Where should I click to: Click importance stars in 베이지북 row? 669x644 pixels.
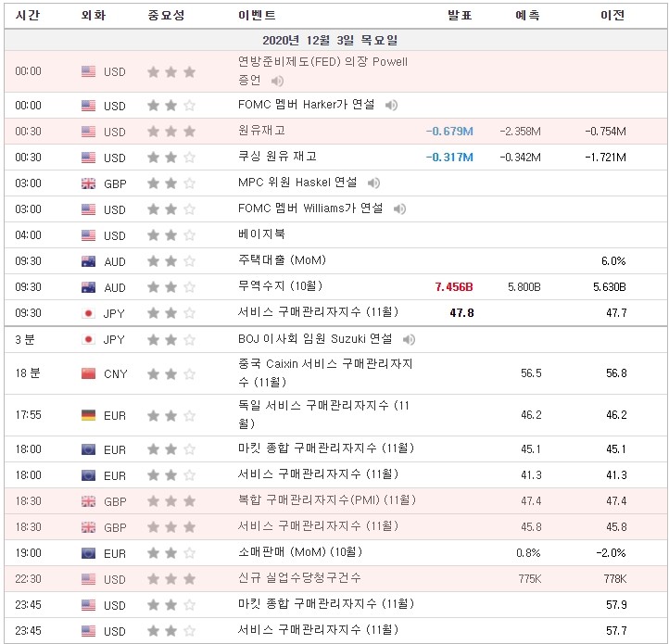point(171,235)
